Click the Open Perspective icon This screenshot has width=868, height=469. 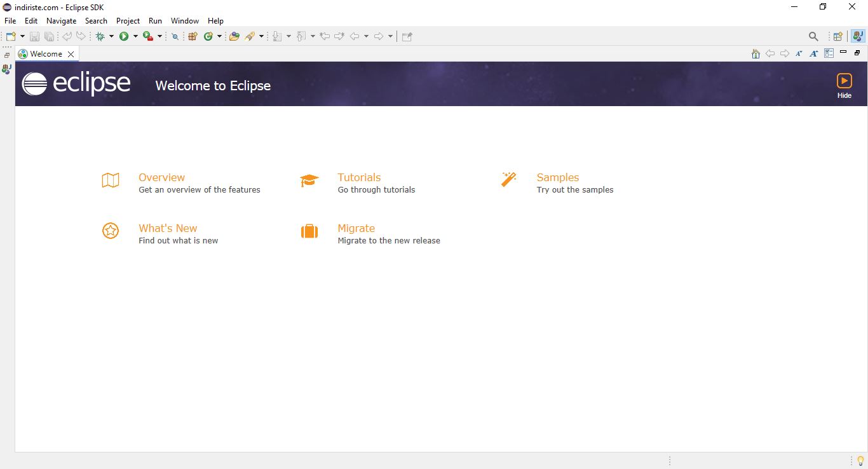tap(837, 37)
